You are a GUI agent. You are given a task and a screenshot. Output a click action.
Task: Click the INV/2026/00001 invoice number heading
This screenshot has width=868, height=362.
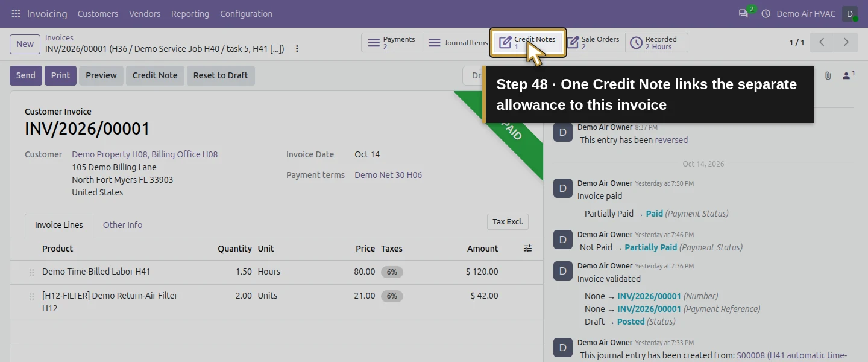87,129
